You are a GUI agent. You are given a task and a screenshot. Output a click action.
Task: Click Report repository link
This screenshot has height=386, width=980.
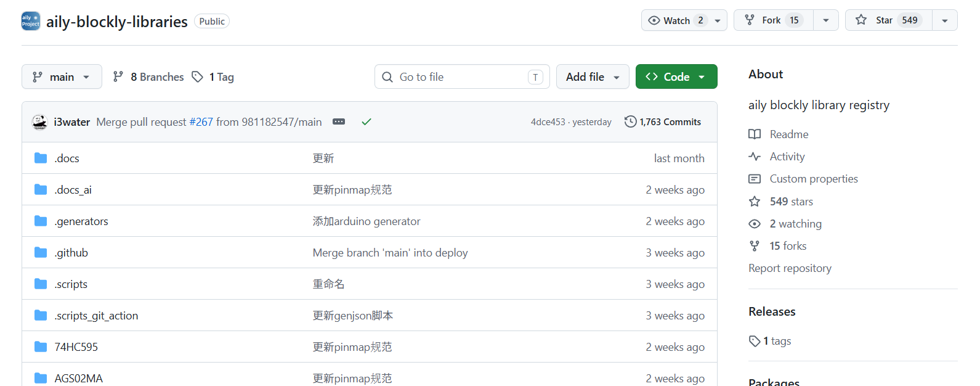tap(790, 268)
